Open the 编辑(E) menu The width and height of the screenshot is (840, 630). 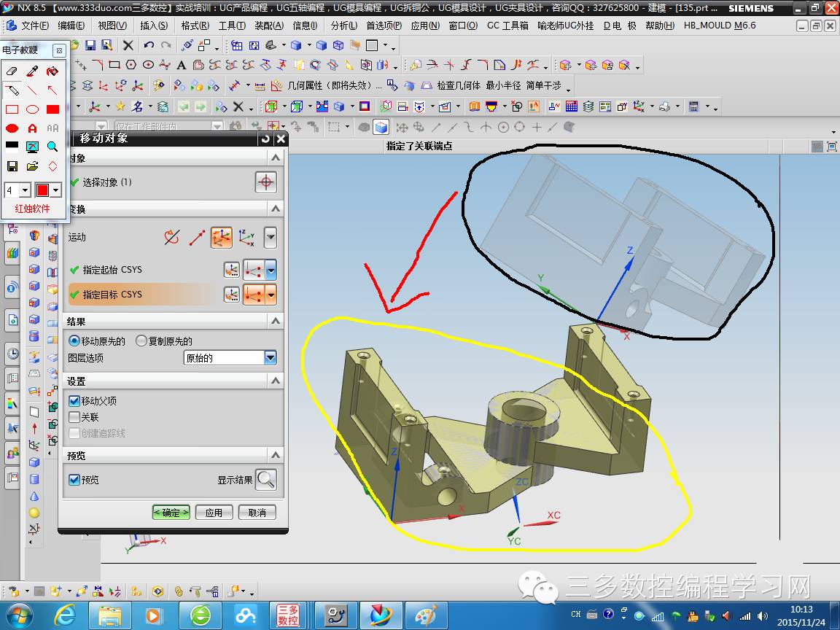coord(71,26)
